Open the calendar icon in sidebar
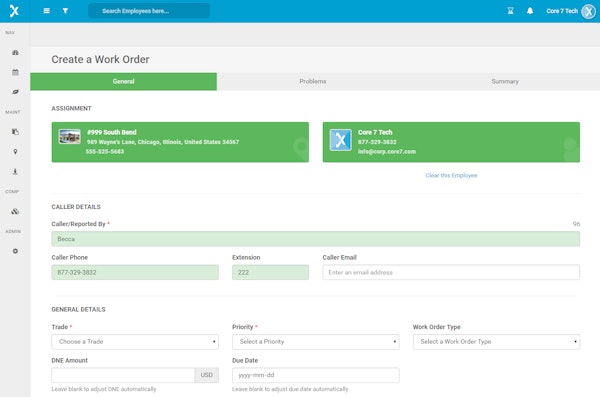The width and height of the screenshot is (600, 397). pyautogui.click(x=15, y=72)
